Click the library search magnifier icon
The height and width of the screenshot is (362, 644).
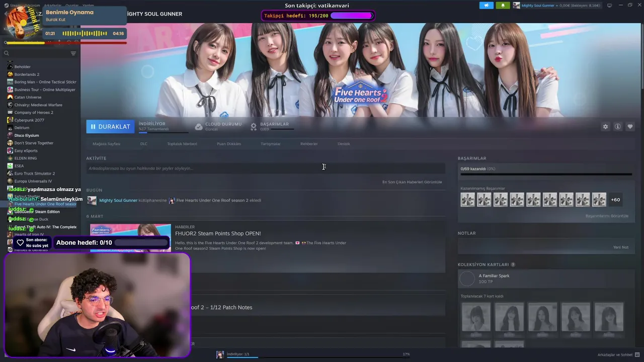point(7,53)
